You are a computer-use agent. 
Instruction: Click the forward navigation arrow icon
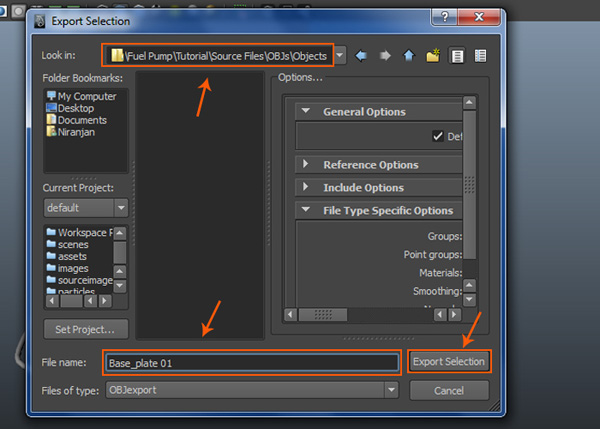coord(384,56)
